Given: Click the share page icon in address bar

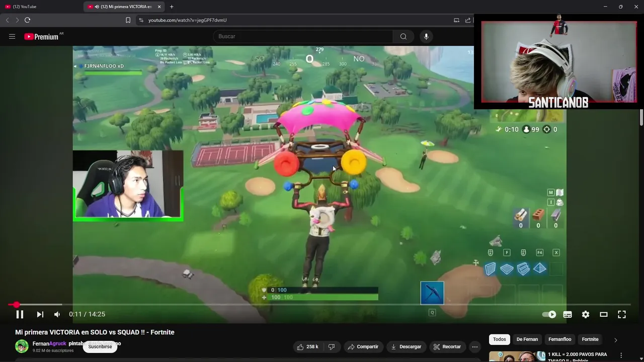Looking at the screenshot, I should 468,20.
